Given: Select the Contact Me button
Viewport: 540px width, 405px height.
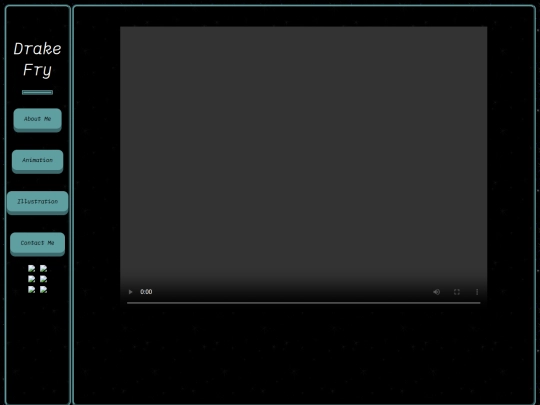Looking at the screenshot, I should coord(38,243).
